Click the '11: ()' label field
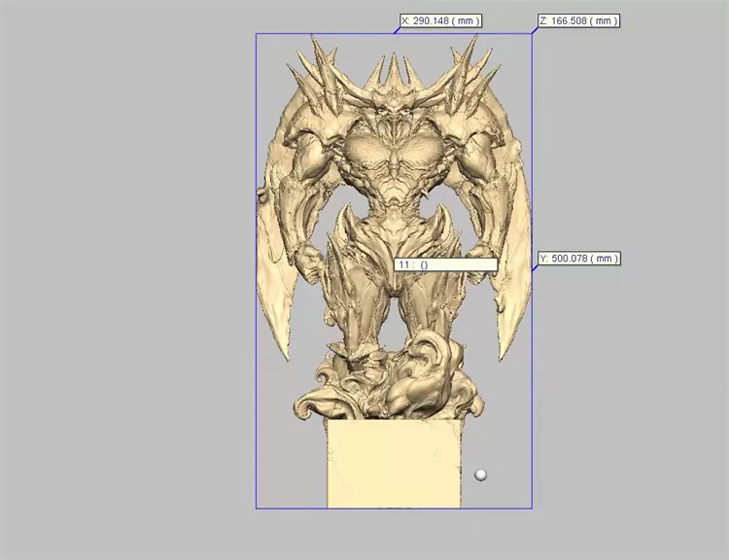The width and height of the screenshot is (729, 560). pos(445,264)
